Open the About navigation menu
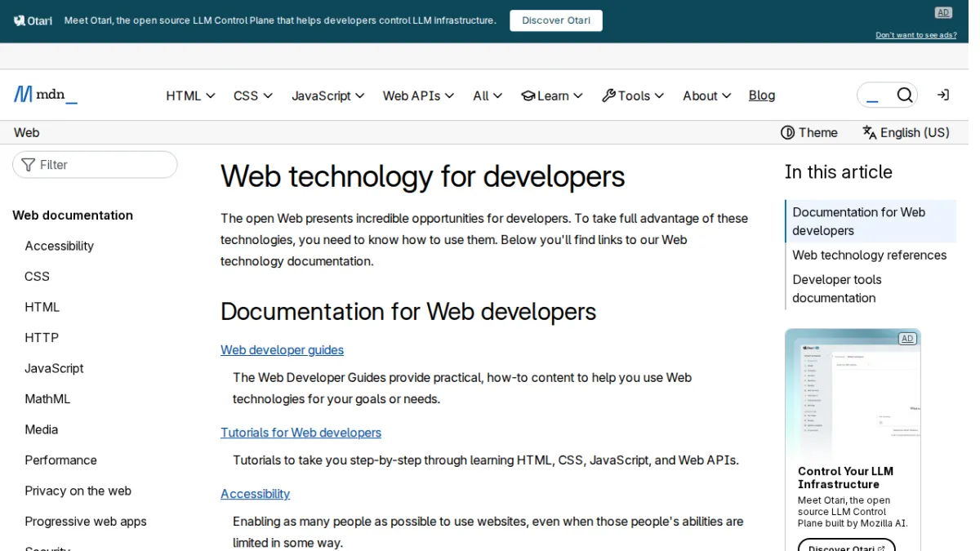 [707, 96]
